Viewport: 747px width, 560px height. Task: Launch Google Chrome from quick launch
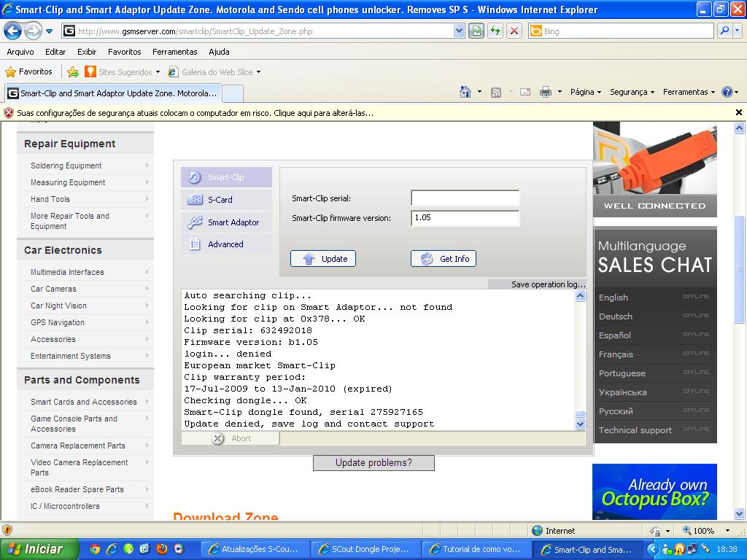click(x=95, y=549)
